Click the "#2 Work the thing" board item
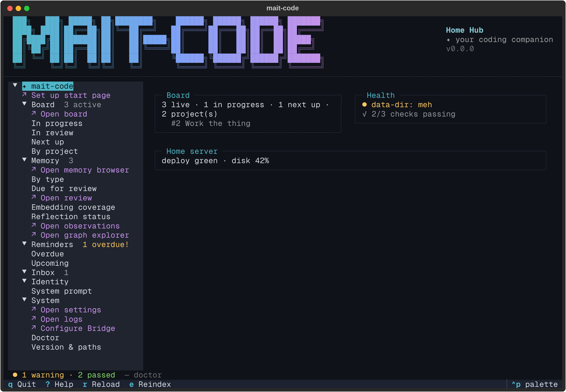This screenshot has height=392, width=566. [x=211, y=123]
